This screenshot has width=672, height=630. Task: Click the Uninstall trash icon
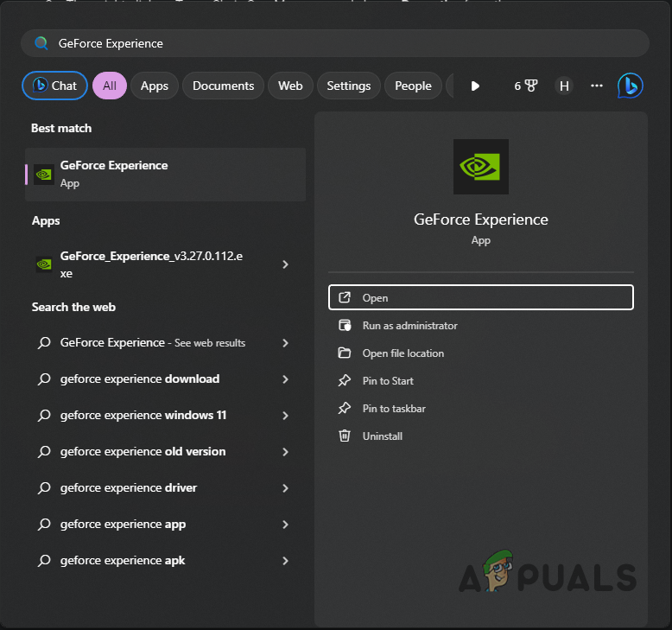(x=345, y=436)
